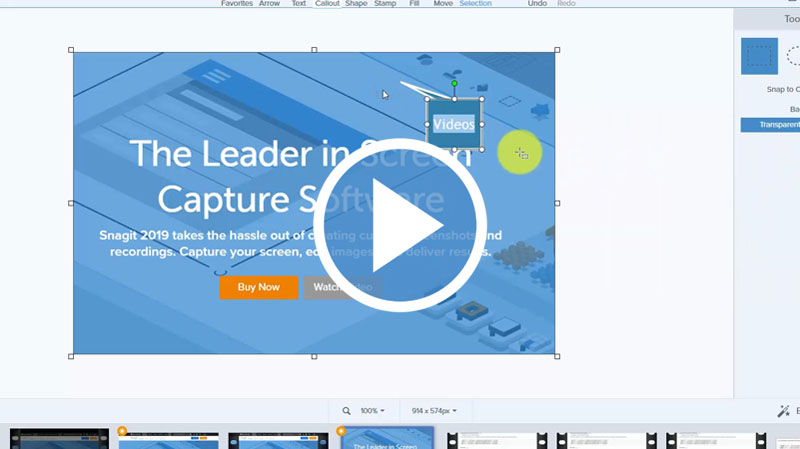Choose the Fill tool

point(414,4)
